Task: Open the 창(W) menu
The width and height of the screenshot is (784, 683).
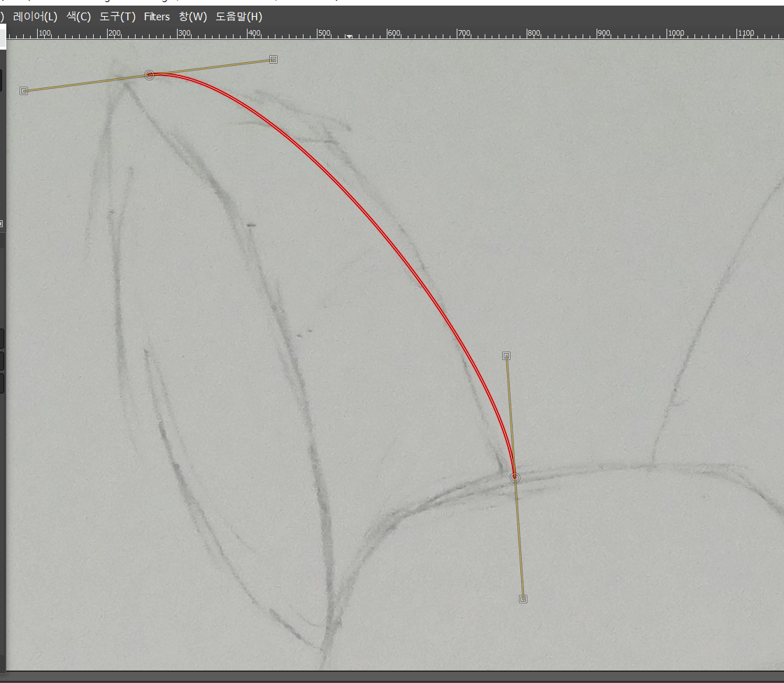Action: (192, 17)
